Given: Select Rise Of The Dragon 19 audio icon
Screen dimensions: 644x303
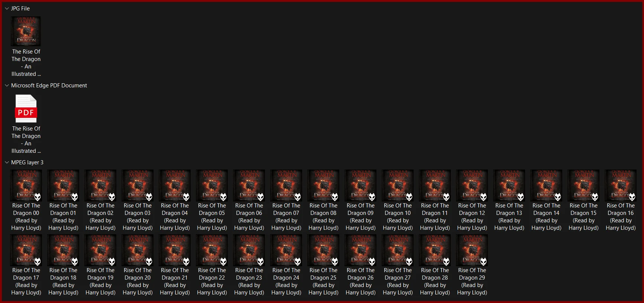Looking at the screenshot, I should (100, 250).
